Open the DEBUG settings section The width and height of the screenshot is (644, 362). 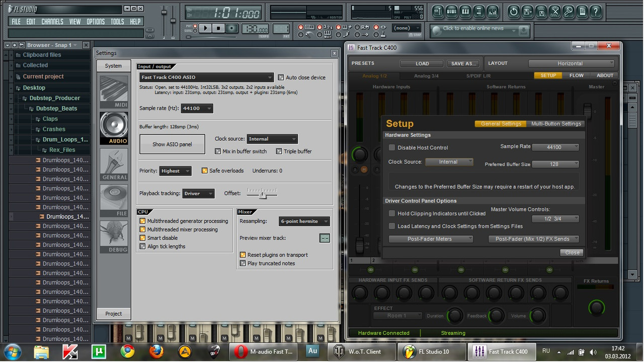(x=114, y=237)
